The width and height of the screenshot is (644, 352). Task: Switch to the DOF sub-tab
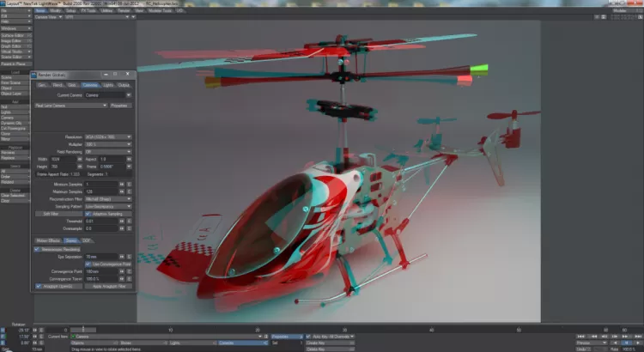[x=86, y=240]
